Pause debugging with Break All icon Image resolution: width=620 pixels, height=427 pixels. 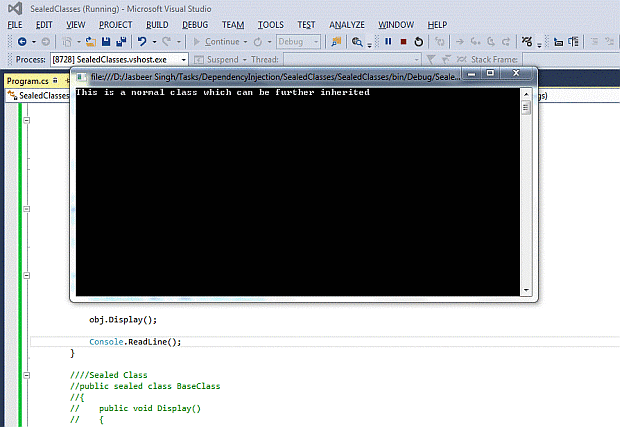pyautogui.click(x=388, y=42)
